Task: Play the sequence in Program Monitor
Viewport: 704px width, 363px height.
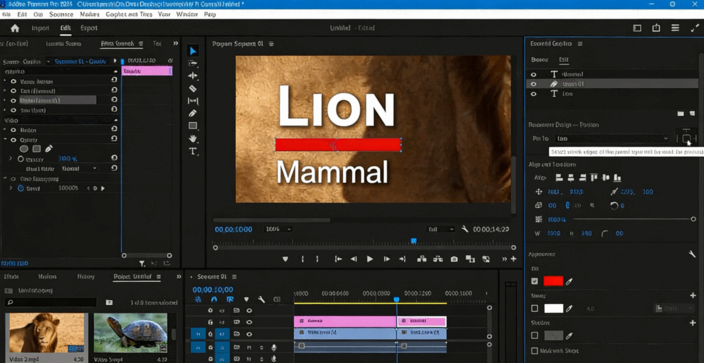Action: click(x=370, y=259)
